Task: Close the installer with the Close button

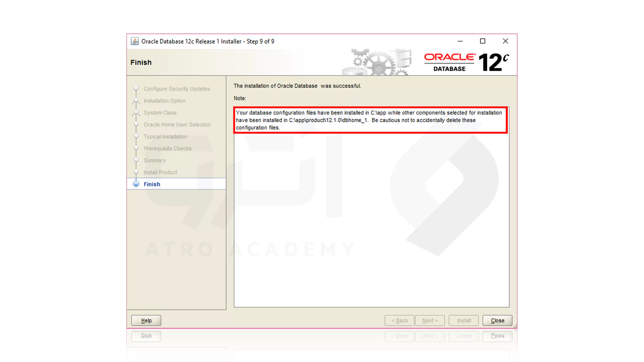Action: pyautogui.click(x=497, y=320)
